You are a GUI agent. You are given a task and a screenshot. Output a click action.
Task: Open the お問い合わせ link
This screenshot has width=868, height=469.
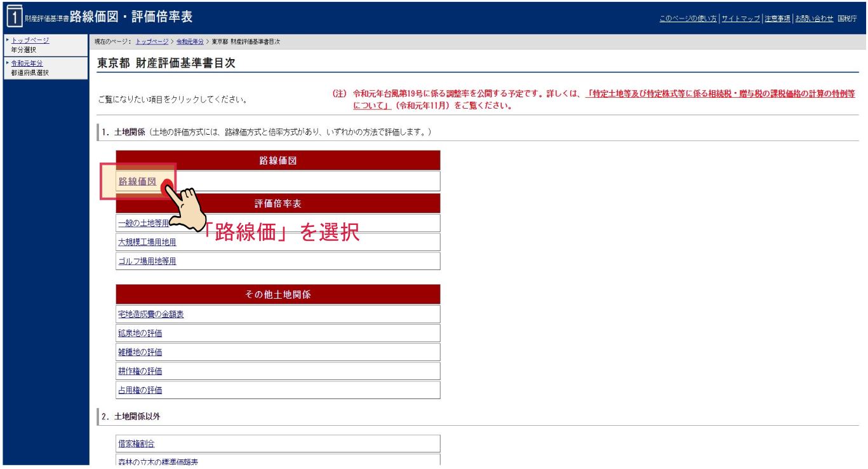[814, 18]
